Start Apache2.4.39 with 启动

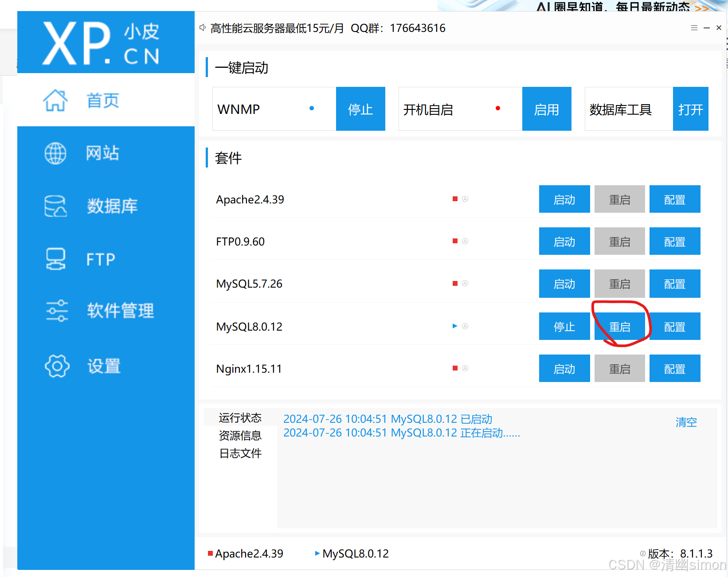pyautogui.click(x=564, y=199)
